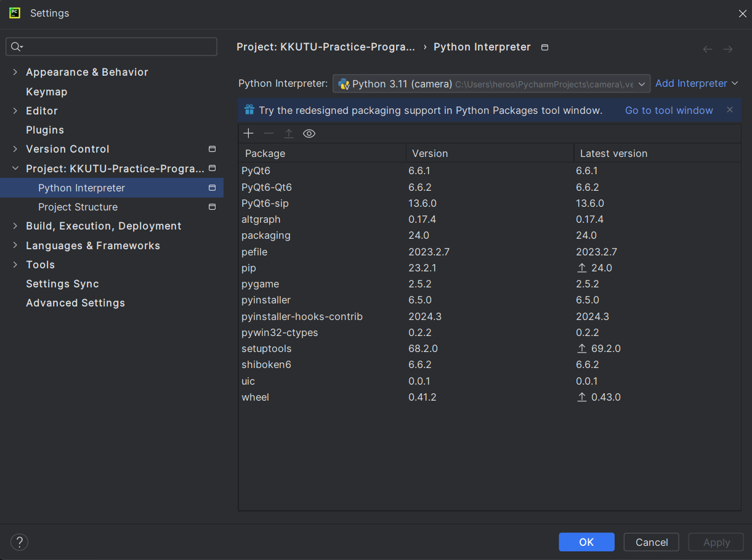Screen dimensions: 752x560
Task: Click the project-level icon next to Python Interpreter
Action: [212, 188]
